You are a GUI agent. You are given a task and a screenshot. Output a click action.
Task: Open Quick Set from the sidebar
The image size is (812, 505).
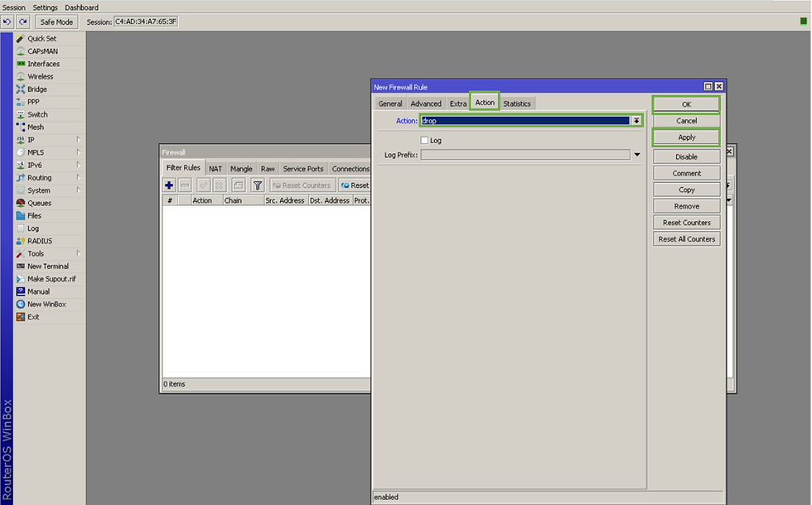pyautogui.click(x=42, y=39)
